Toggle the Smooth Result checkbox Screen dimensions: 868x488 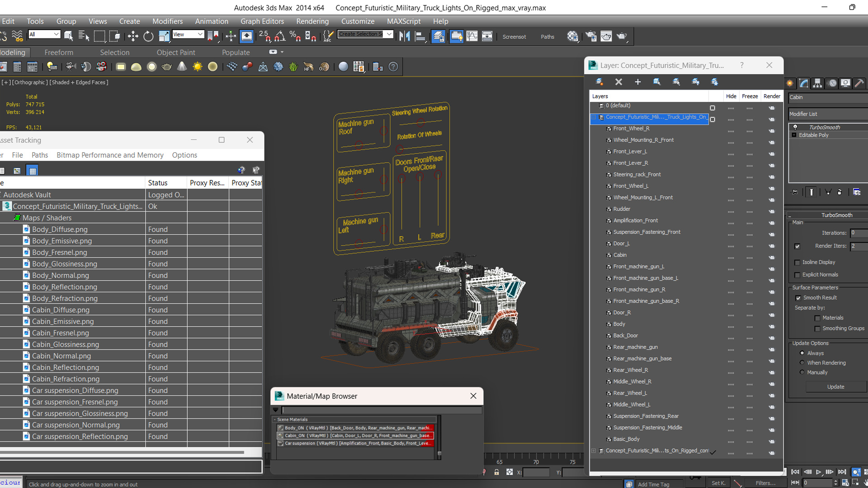[798, 298]
